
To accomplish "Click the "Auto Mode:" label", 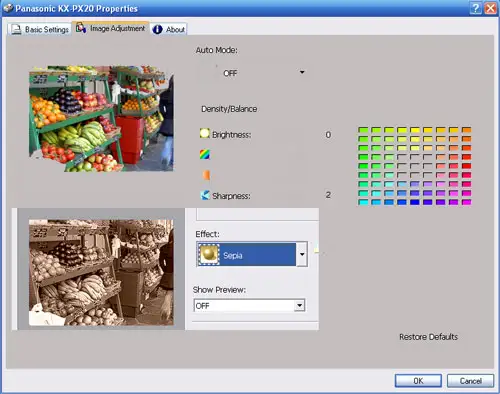I will pos(217,50).
